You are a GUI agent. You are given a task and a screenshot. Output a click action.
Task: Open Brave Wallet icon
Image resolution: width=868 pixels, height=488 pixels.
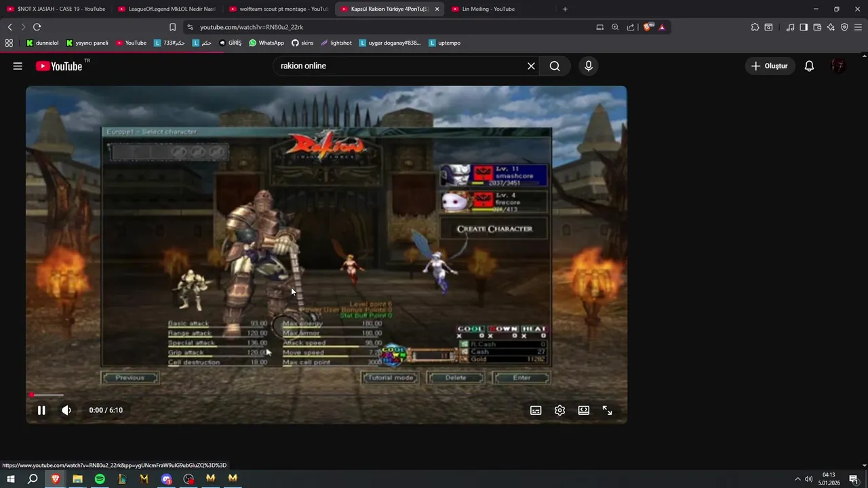(817, 27)
